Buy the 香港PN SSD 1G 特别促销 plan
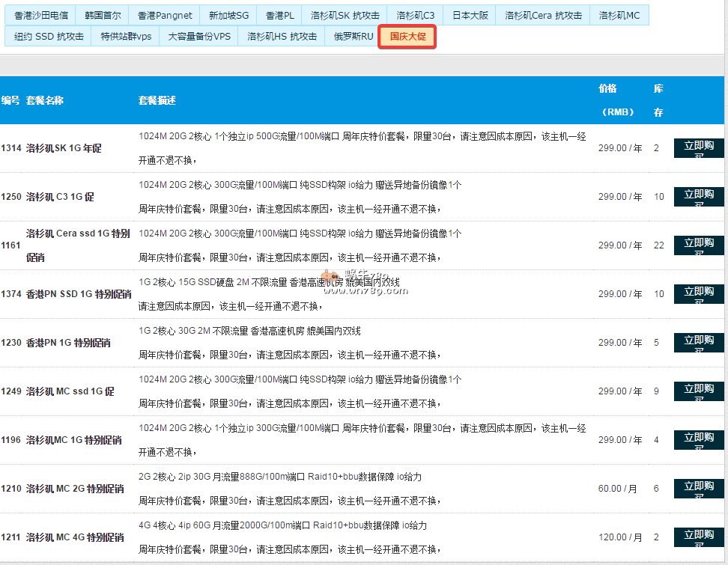 [x=698, y=294]
